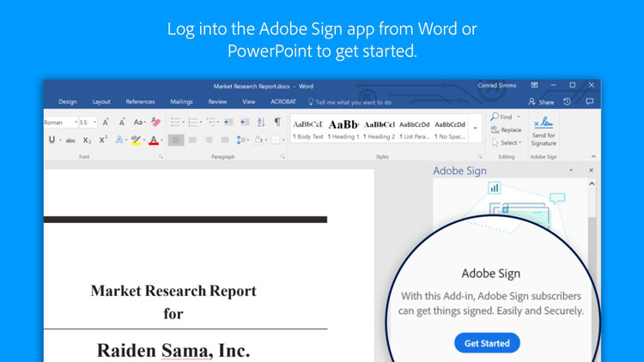This screenshot has width=644, height=362.
Task: Click the Get Started button
Action: click(487, 343)
